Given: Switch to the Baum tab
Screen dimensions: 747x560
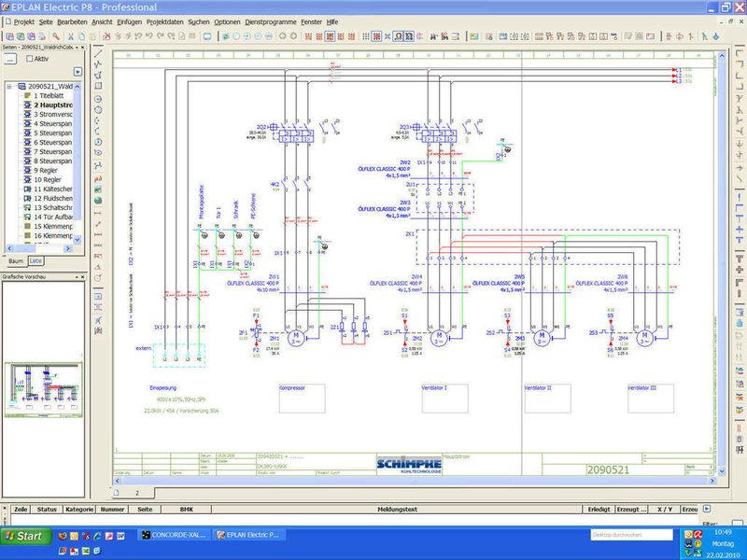Looking at the screenshot, I should click(x=16, y=261).
